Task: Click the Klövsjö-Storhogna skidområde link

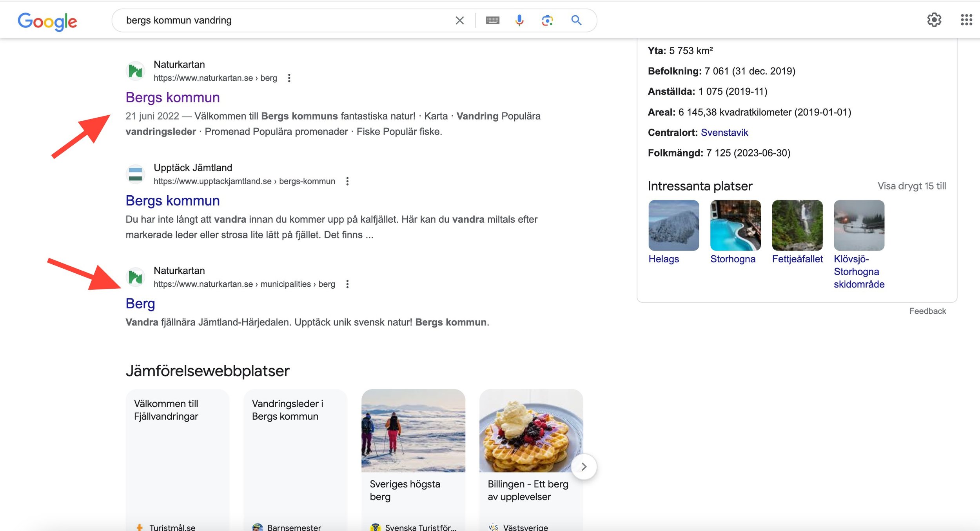Action: [859, 271]
